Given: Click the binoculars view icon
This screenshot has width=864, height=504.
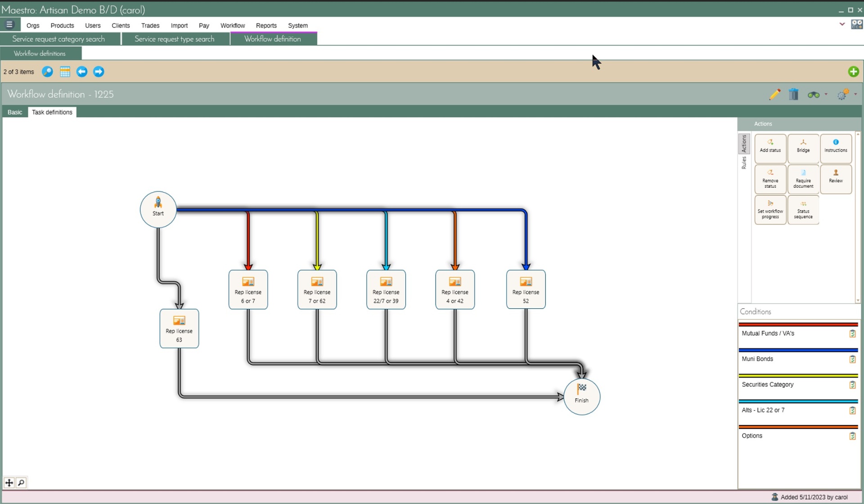Looking at the screenshot, I should click(813, 95).
